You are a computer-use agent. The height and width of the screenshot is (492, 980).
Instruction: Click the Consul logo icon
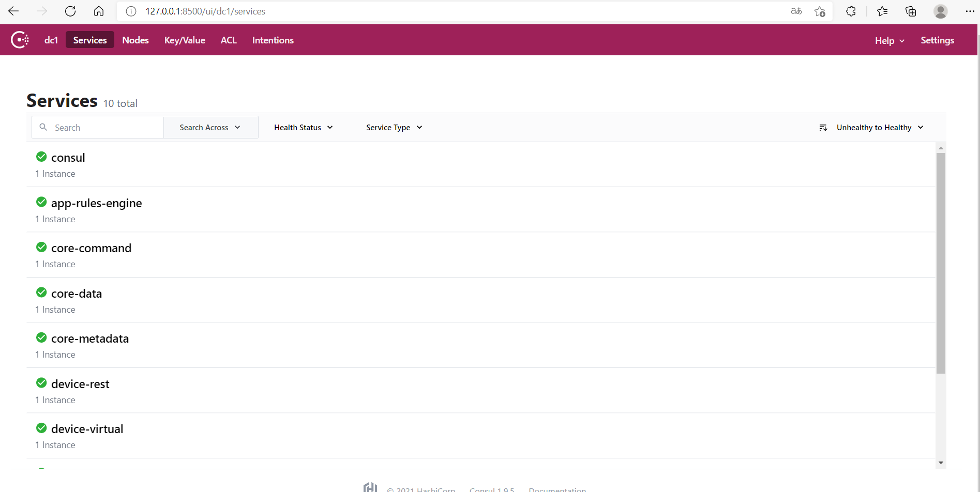coord(20,40)
